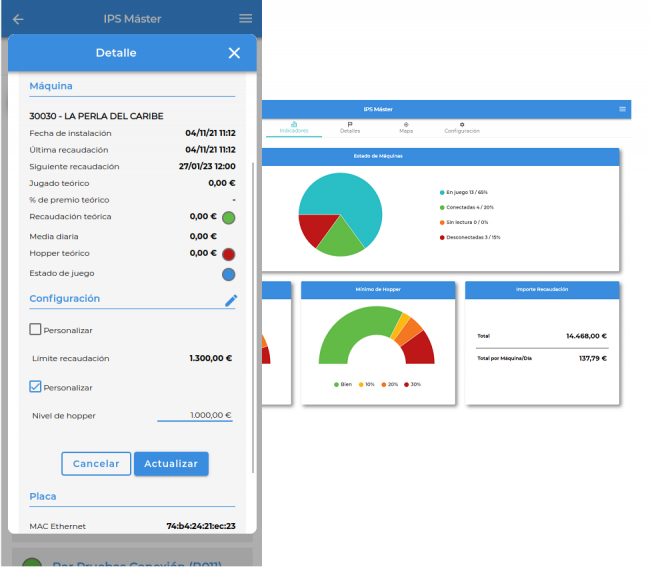Open the Configuración tab
This screenshot has height=567, width=650.
click(x=462, y=127)
